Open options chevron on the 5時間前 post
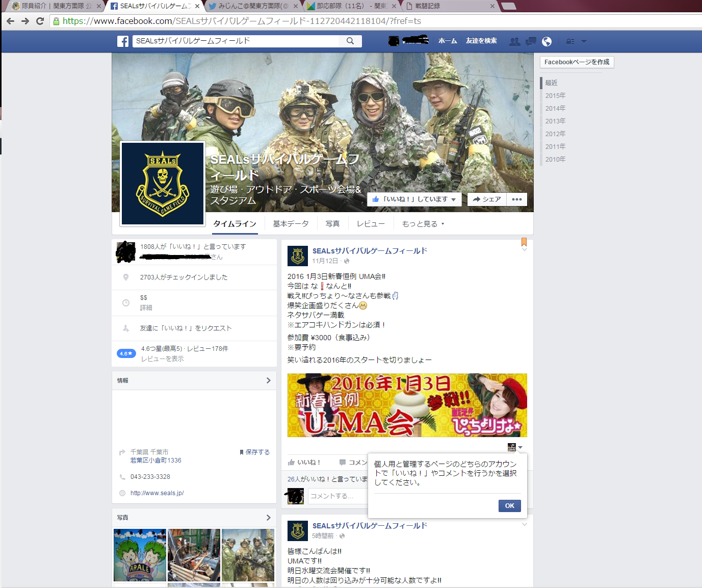Viewport: 702px width, 588px height. 524,524
